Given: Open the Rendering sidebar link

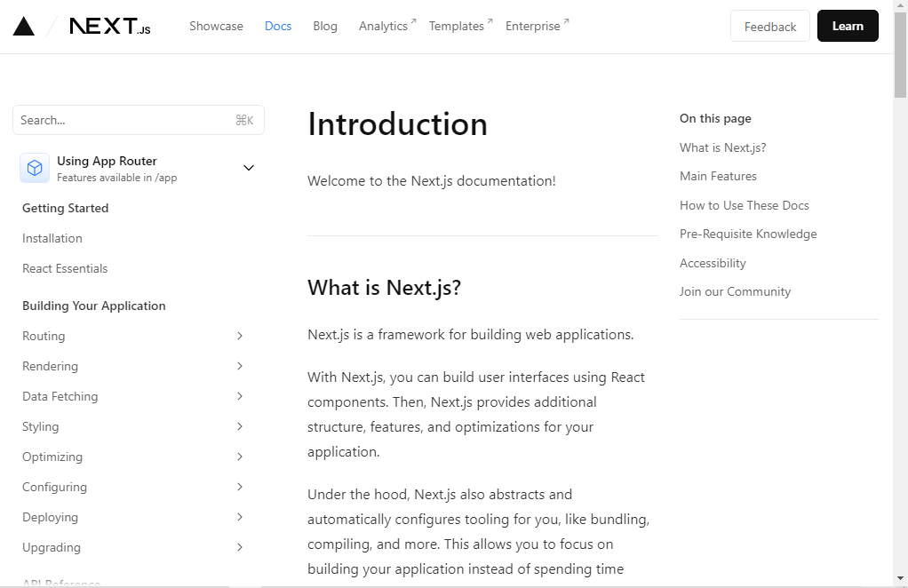Looking at the screenshot, I should coord(50,366).
